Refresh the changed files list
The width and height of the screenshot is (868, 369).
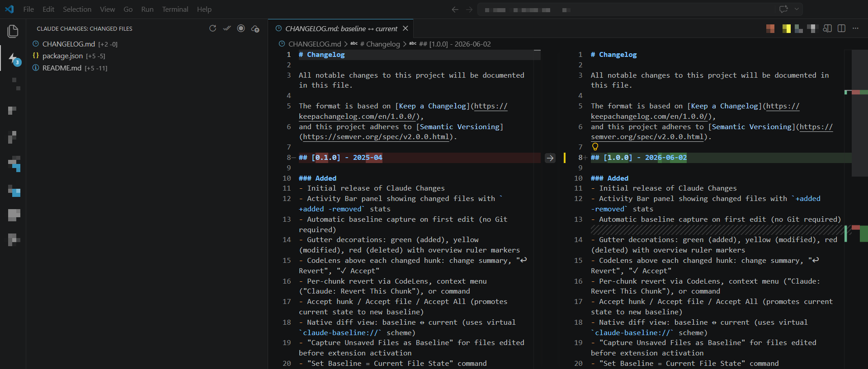pos(212,28)
